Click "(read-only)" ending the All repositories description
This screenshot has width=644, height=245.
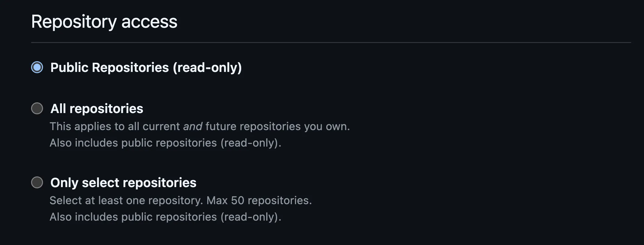(250, 143)
